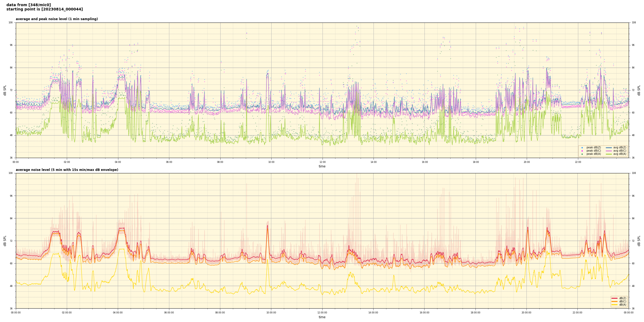Click the avg dB(Z) legend line swatch
The width and height of the screenshot is (644, 322).
609,148
